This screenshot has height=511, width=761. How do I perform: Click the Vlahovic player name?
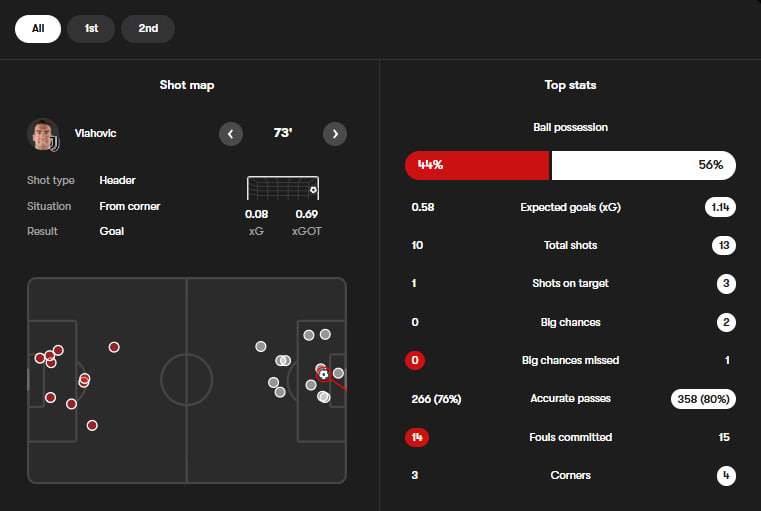tap(95, 133)
